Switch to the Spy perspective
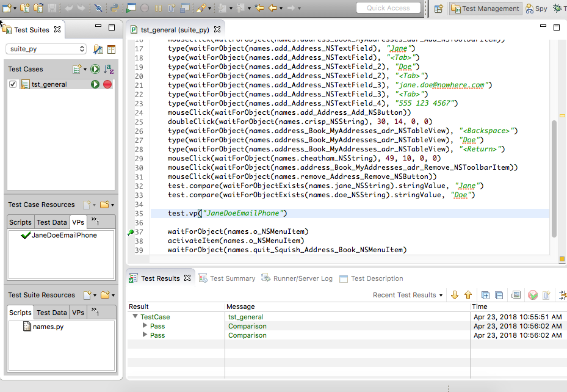Image resolution: width=567 pixels, height=392 pixels. [x=536, y=9]
